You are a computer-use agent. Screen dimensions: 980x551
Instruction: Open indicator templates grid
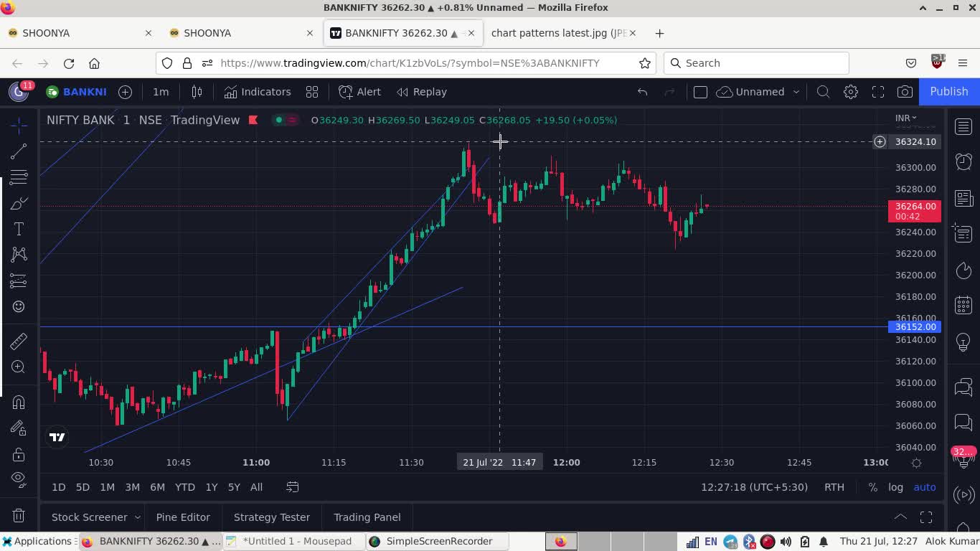pos(312,92)
